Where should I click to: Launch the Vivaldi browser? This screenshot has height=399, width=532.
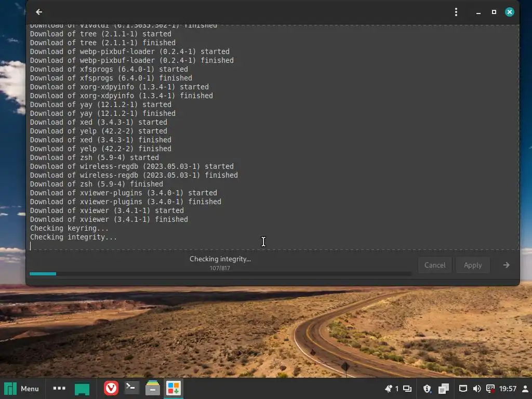point(111,388)
